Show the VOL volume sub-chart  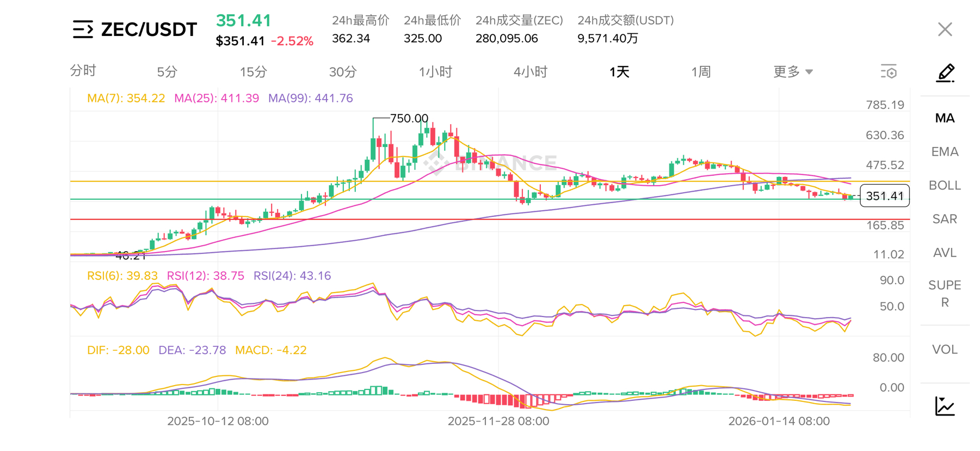[x=945, y=350]
